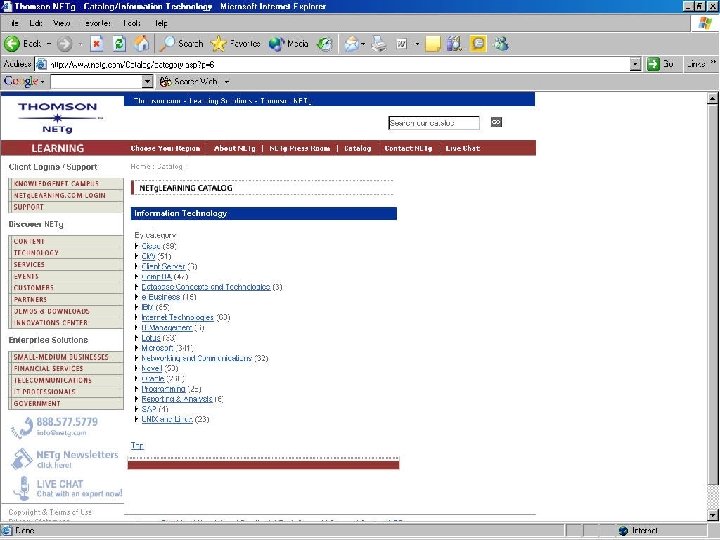This screenshot has width=720, height=540.
Task: Open the UNIX and Linux category link
Action: click(x=167, y=419)
